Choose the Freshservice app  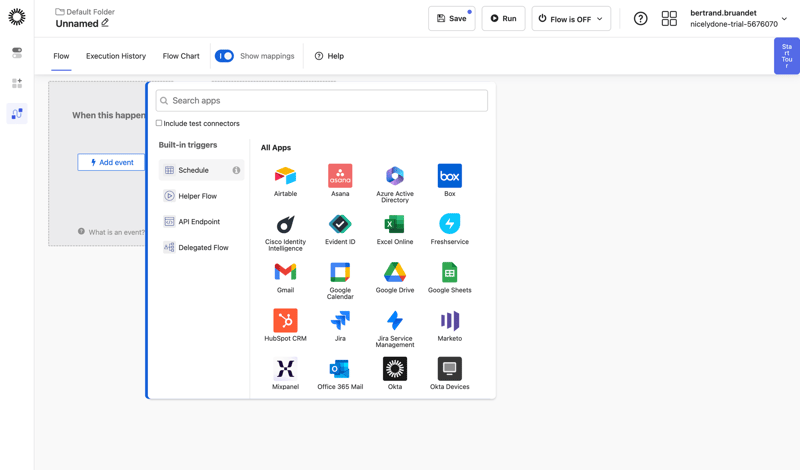[449, 224]
